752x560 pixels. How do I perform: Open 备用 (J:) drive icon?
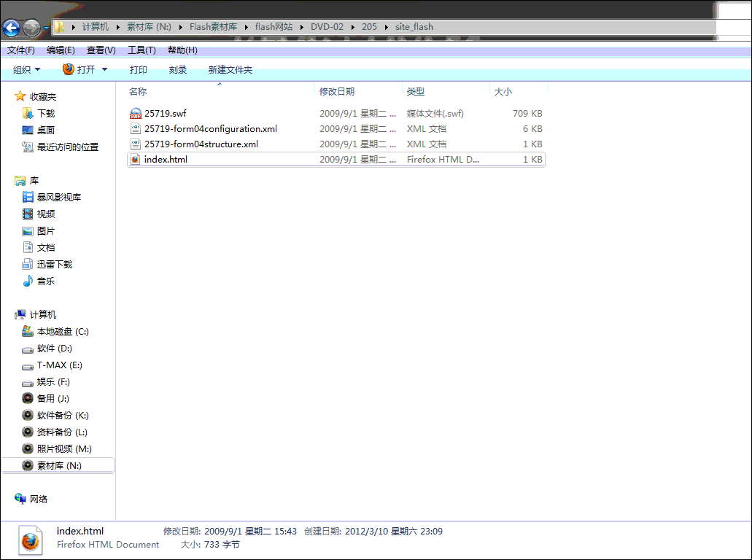[x=28, y=398]
